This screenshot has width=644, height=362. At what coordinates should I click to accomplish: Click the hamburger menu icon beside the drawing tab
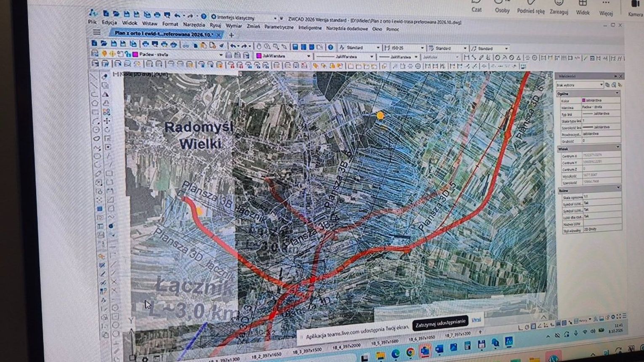click(96, 32)
